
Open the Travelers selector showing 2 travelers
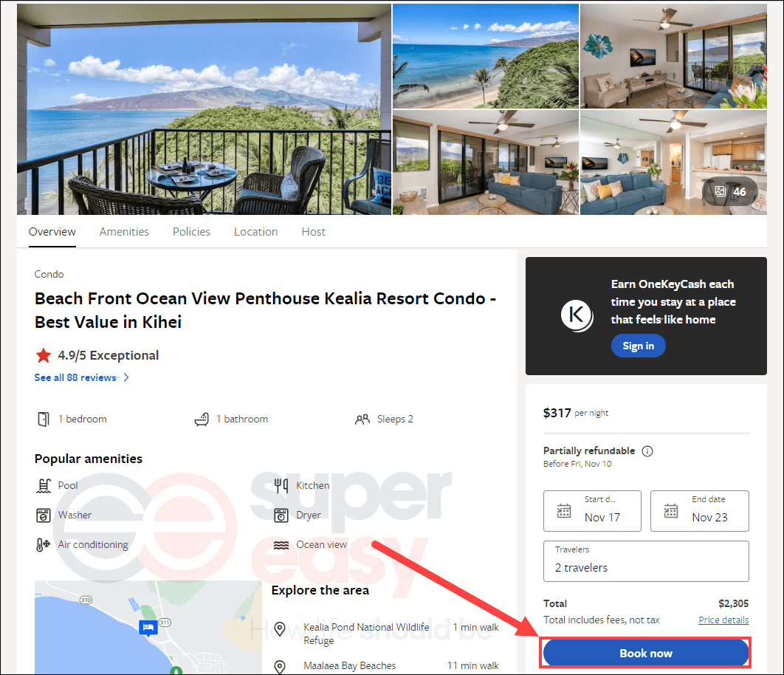[x=646, y=561]
